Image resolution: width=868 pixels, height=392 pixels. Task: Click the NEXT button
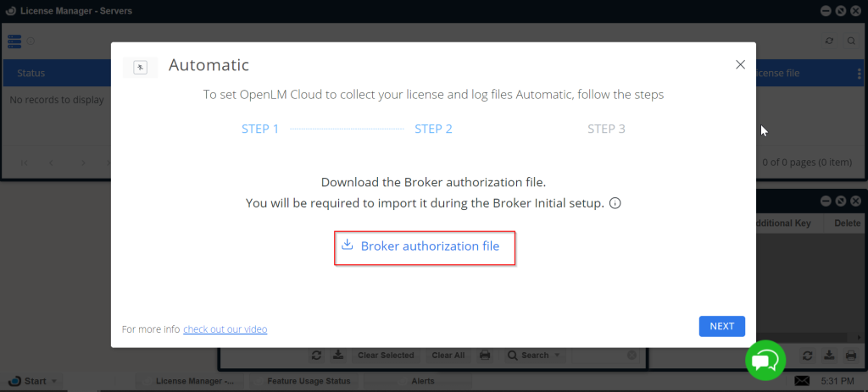[x=721, y=326]
